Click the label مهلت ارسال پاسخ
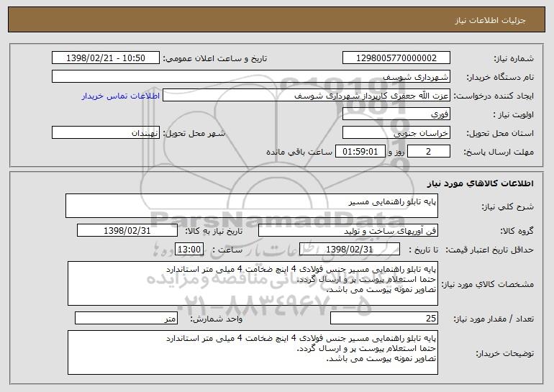This screenshot has width=554, height=392. (x=499, y=152)
